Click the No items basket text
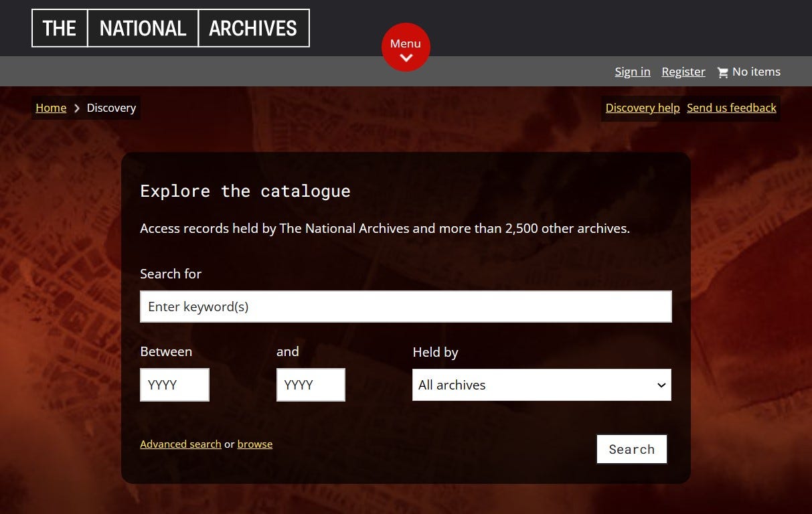812x514 pixels. [x=756, y=72]
